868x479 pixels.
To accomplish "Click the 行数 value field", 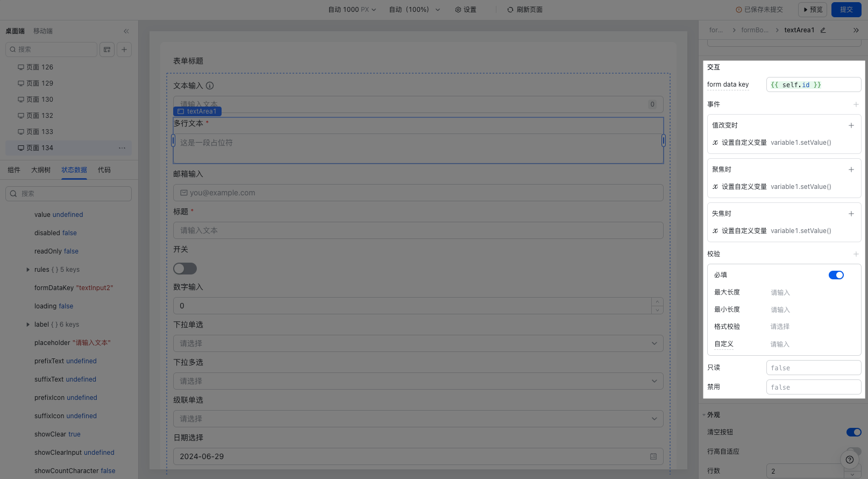I will pyautogui.click(x=805, y=471).
